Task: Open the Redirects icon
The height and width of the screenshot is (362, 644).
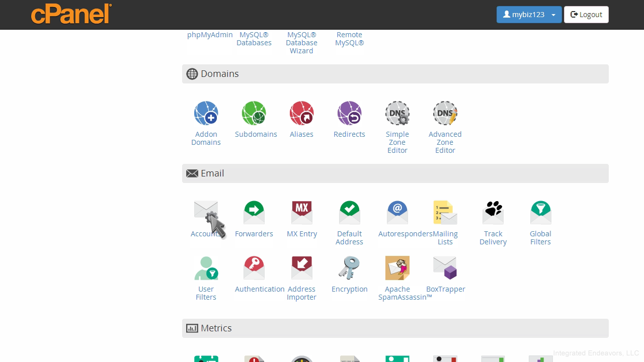Action: click(x=349, y=113)
